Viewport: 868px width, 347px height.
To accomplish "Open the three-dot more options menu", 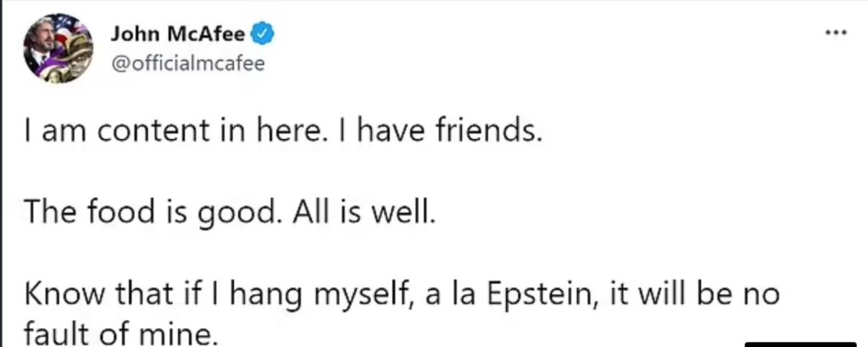I will (836, 33).
